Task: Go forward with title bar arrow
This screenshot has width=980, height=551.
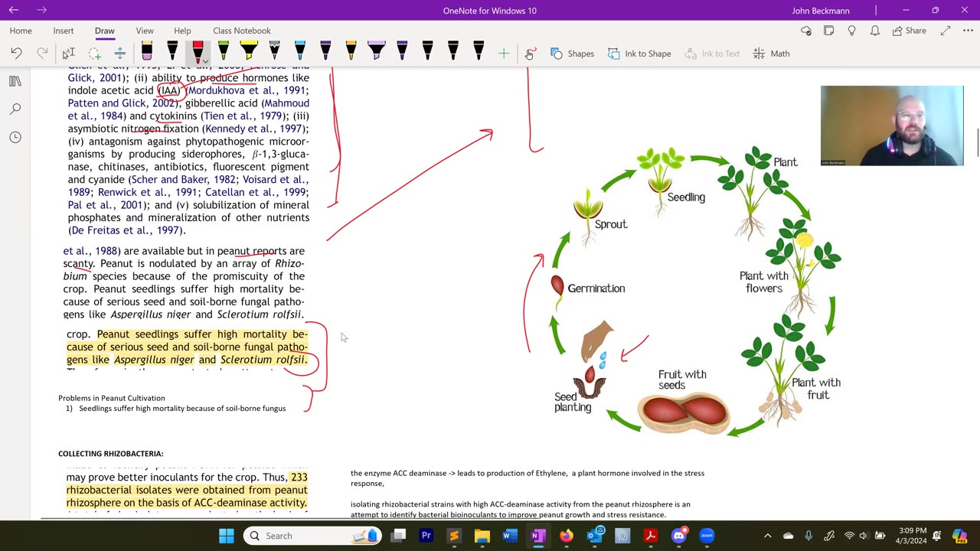Action: tap(41, 10)
